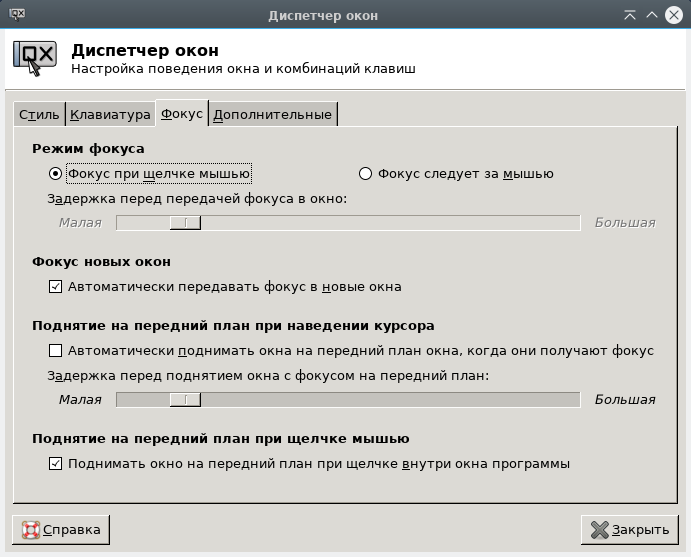Image resolution: width=691 pixels, height=557 pixels.
Task: Close the dialog with the title bar X
Action: [675, 15]
